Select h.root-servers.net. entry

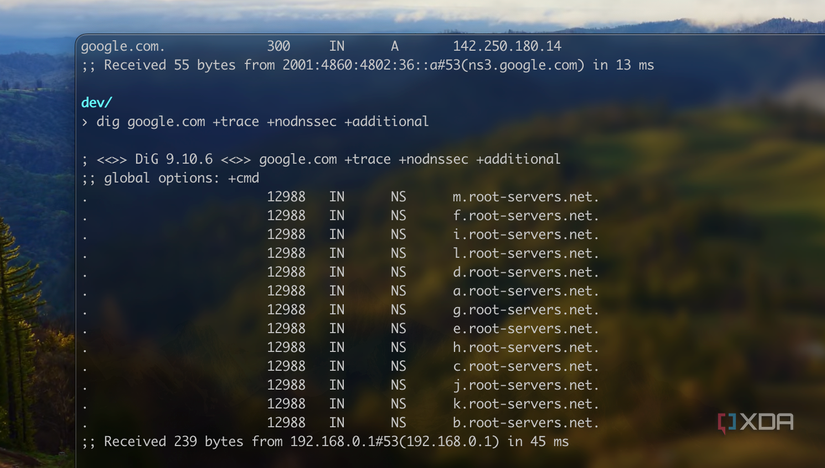[526, 347]
